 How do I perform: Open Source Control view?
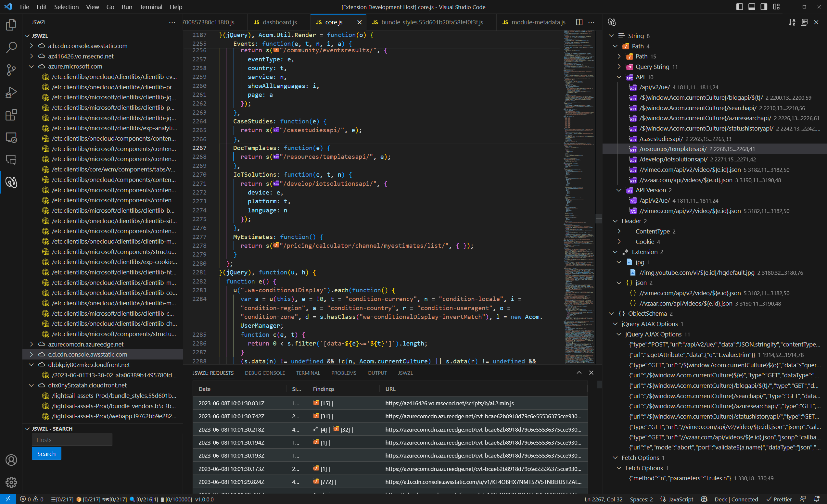(11, 70)
